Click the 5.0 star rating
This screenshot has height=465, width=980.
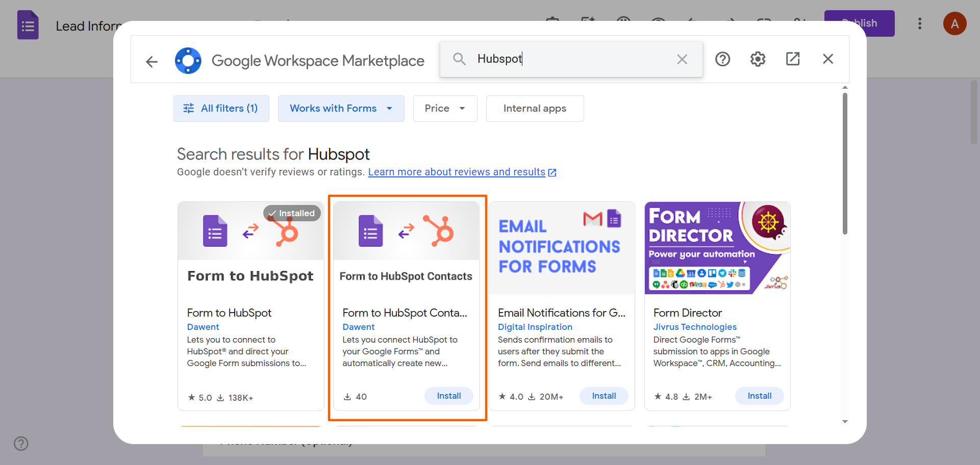(x=200, y=398)
